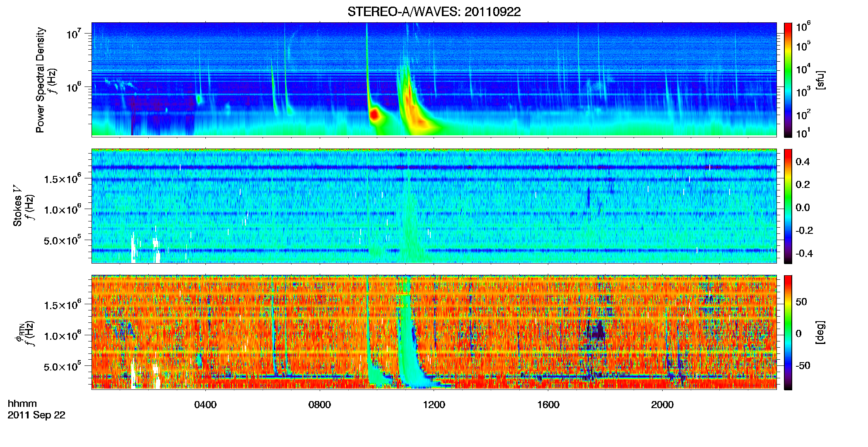Screen dimensions: 868x447
Task: Click the 0800 time tick label
Action: [x=320, y=405]
